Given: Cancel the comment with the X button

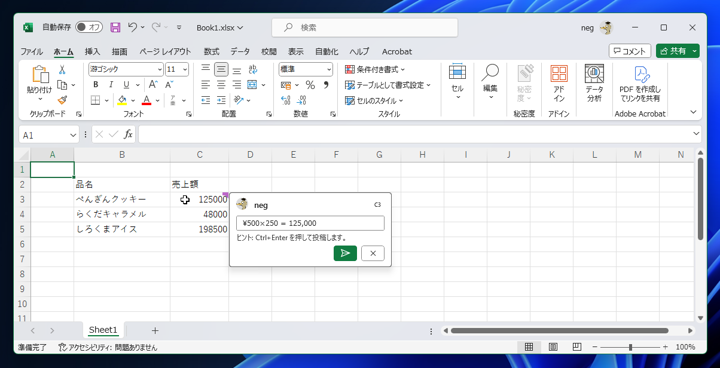Looking at the screenshot, I should [x=373, y=253].
